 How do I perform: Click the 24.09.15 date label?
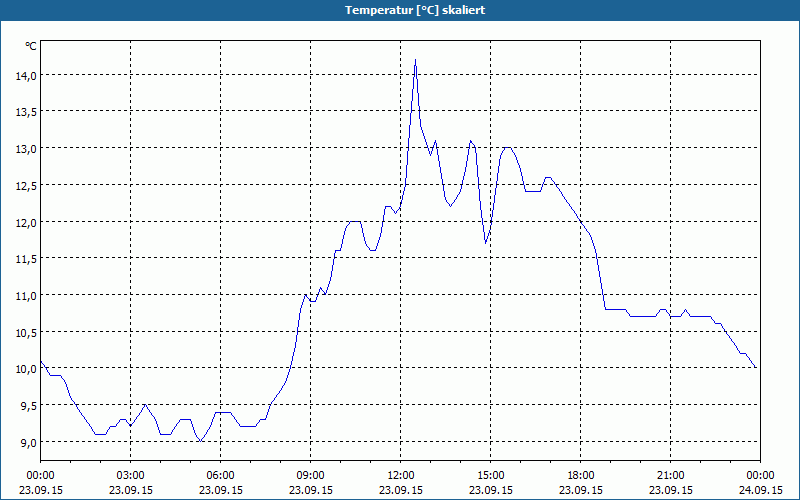pyautogui.click(x=761, y=490)
